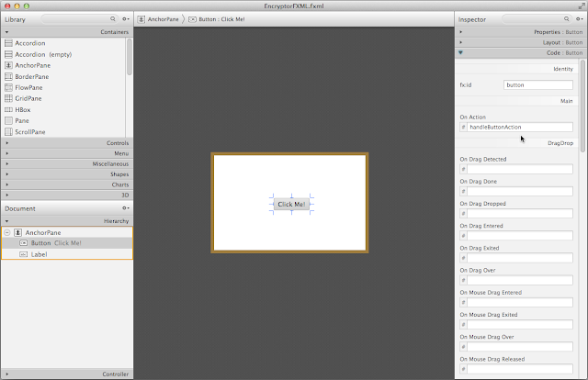Expand the Controls library section
588x380 pixels.
6,143
